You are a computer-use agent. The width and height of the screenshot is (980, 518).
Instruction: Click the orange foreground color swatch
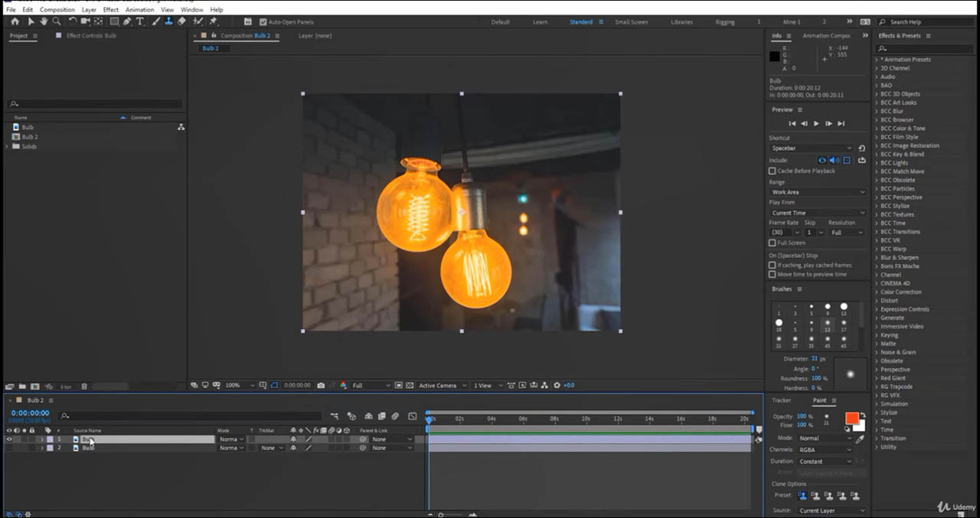(x=851, y=419)
